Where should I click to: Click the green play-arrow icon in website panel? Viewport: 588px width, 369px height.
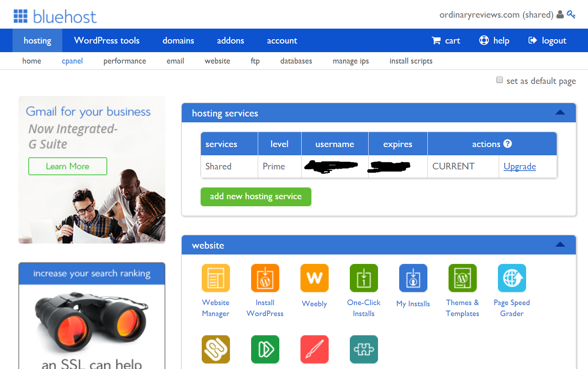coord(265,349)
